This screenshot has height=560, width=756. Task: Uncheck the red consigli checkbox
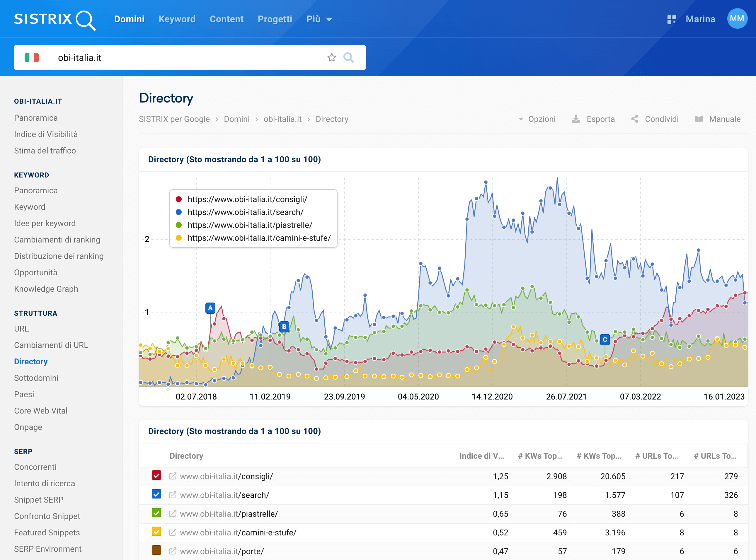[156, 475]
